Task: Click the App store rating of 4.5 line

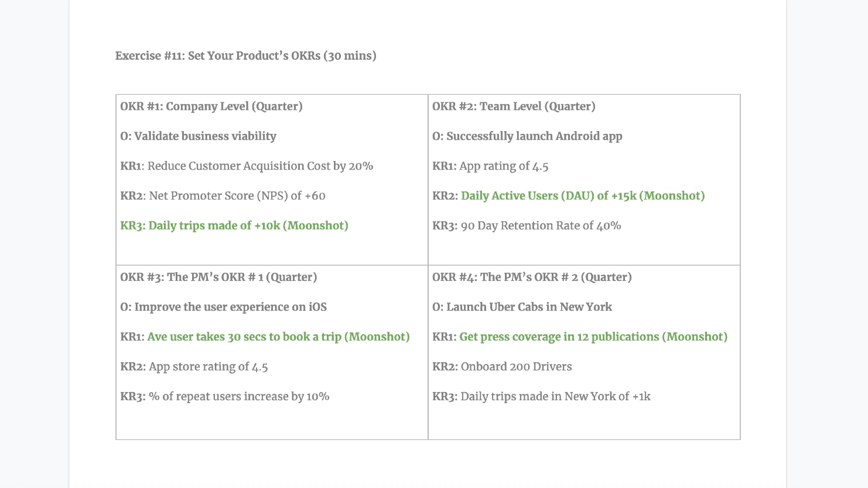Action: click(194, 367)
